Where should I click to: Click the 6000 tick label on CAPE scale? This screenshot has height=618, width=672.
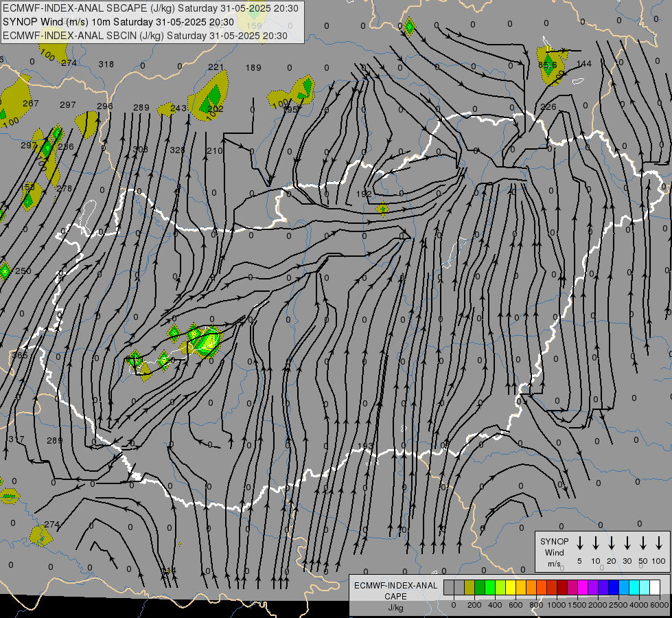(660, 605)
